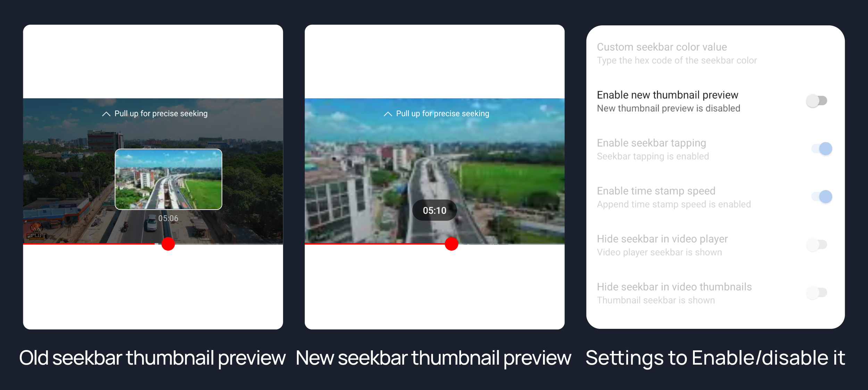Select the Enable seekbar tapping setting row
868x390 pixels.
point(715,149)
